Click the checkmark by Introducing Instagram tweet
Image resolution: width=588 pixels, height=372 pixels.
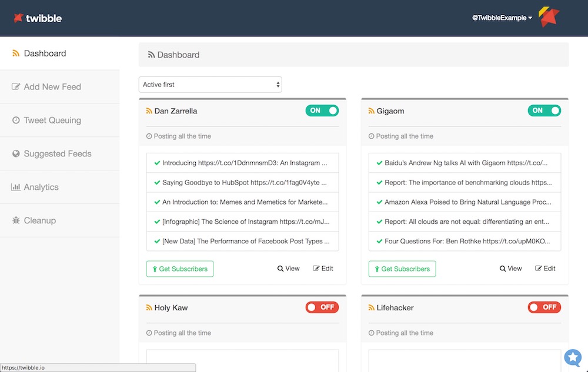[x=157, y=163]
